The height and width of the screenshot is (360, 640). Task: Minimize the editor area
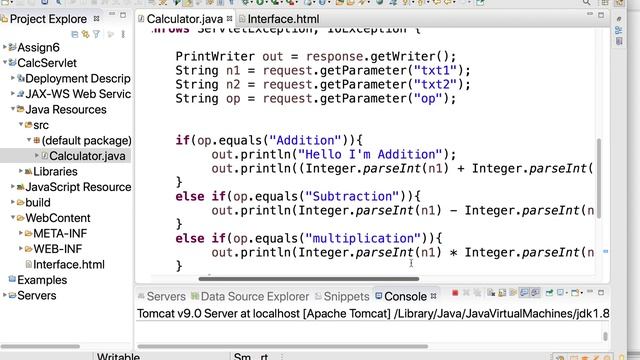coord(590,14)
